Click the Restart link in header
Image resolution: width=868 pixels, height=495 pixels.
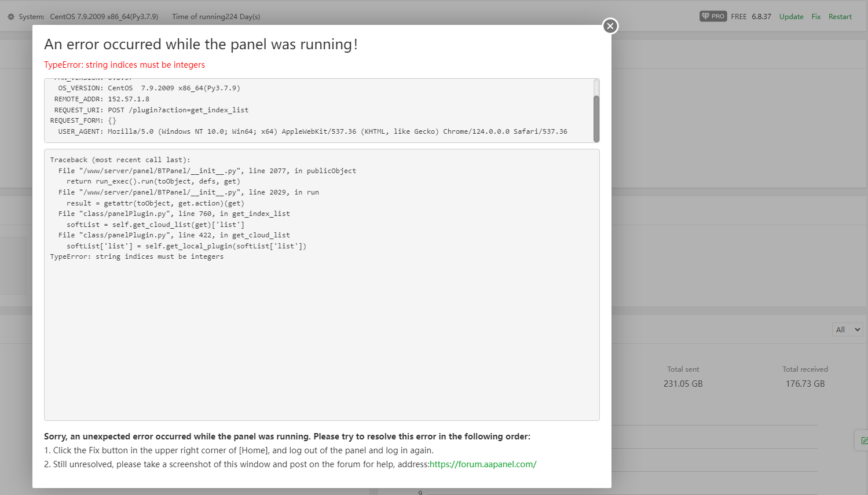point(840,17)
